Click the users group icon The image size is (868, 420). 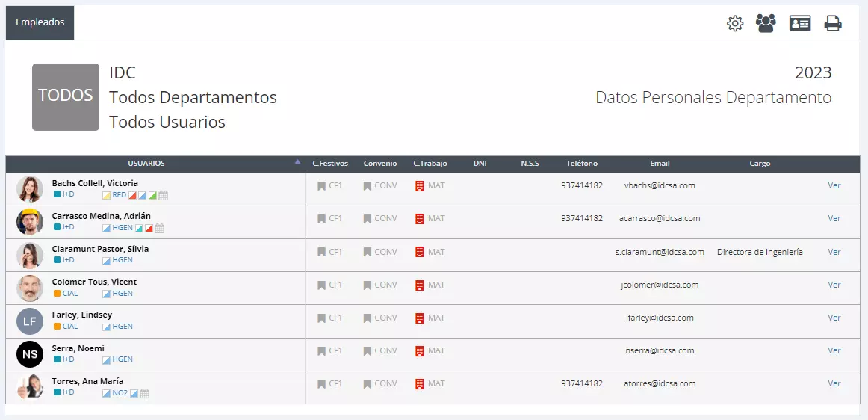[766, 23]
